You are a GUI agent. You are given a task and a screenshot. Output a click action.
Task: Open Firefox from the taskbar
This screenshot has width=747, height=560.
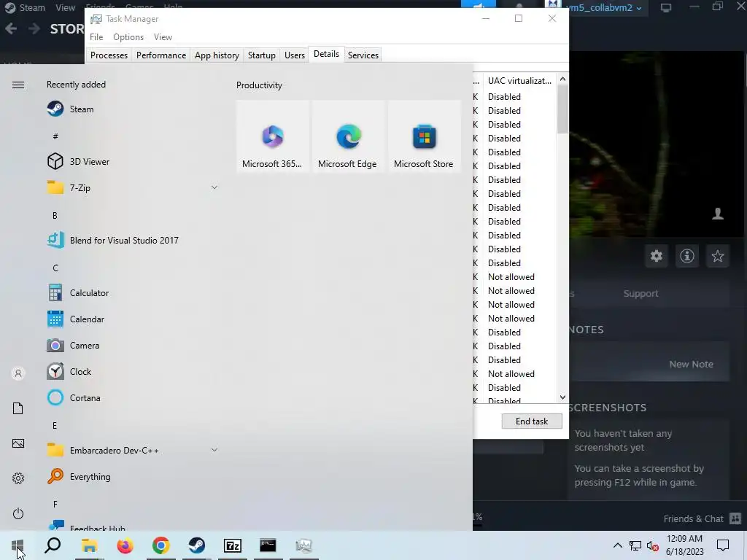tap(125, 545)
